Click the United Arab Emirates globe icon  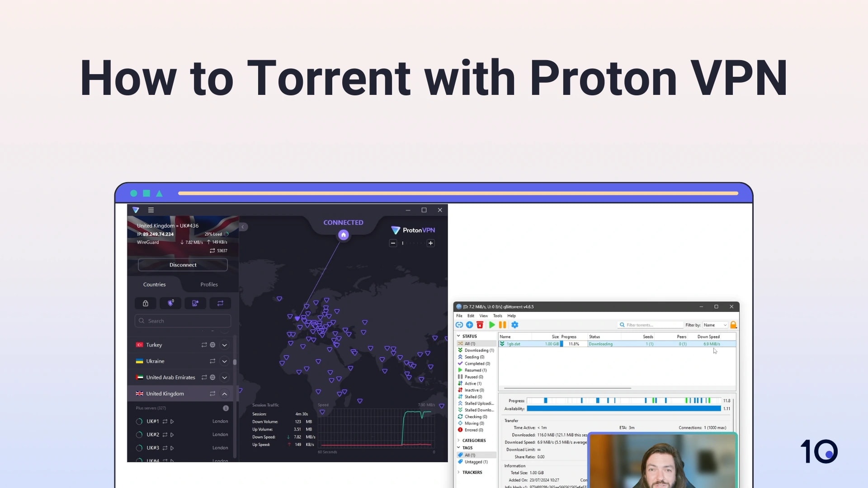point(212,377)
